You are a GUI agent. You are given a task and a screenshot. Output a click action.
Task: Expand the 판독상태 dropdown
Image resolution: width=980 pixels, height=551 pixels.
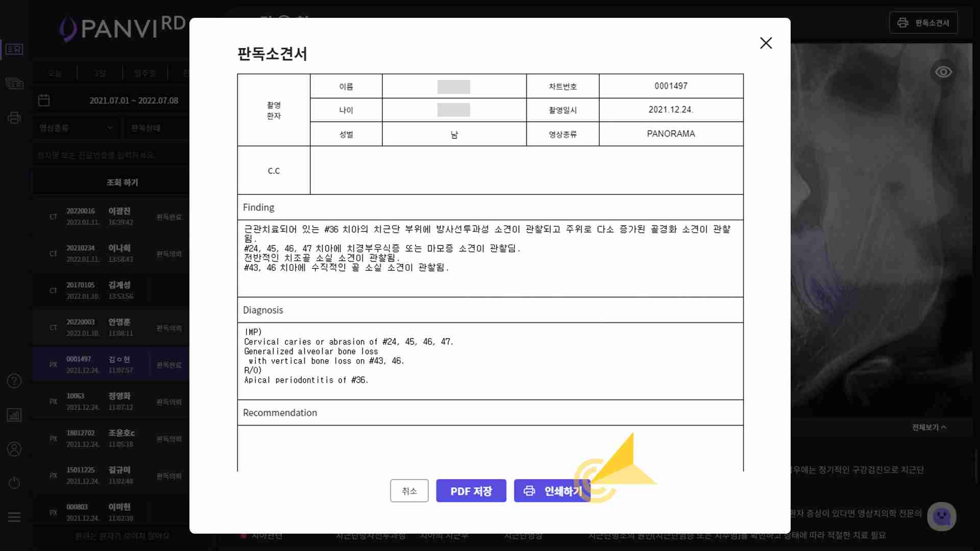coord(157,128)
